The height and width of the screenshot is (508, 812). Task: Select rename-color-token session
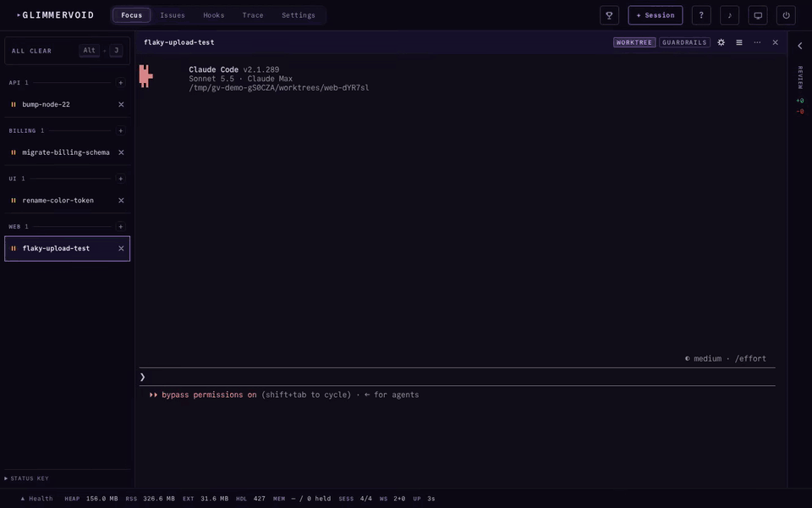67,200
